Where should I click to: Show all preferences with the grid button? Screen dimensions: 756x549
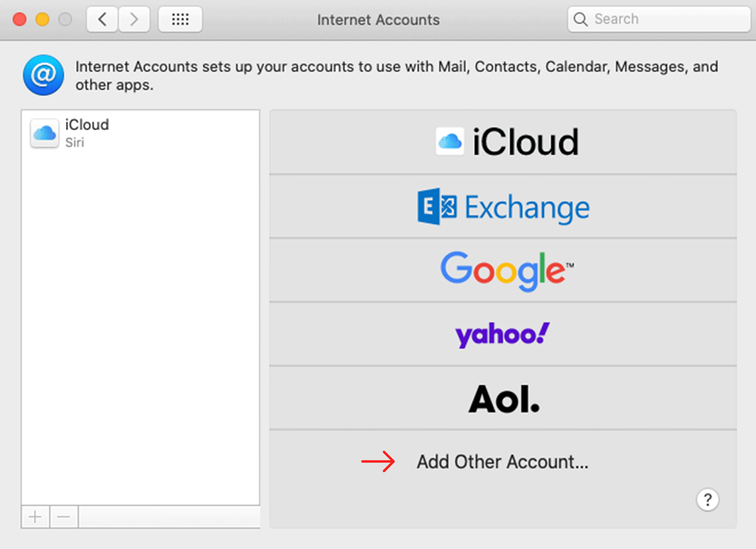coord(180,20)
